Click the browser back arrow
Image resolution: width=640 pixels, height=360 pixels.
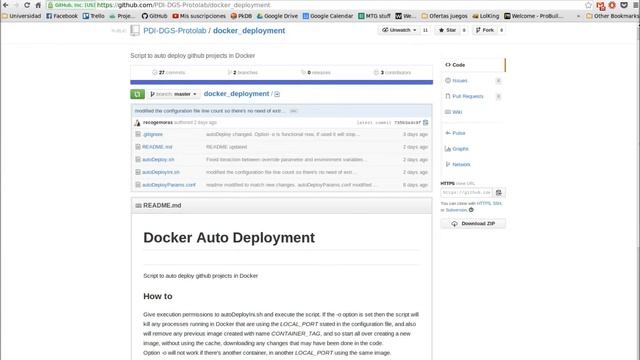5,5
